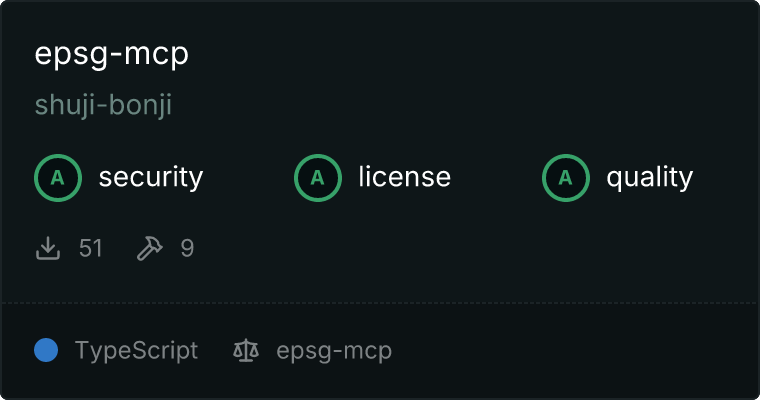This screenshot has height=400, width=760.
Task: Click the security grade A badge
Action: pos(58,178)
